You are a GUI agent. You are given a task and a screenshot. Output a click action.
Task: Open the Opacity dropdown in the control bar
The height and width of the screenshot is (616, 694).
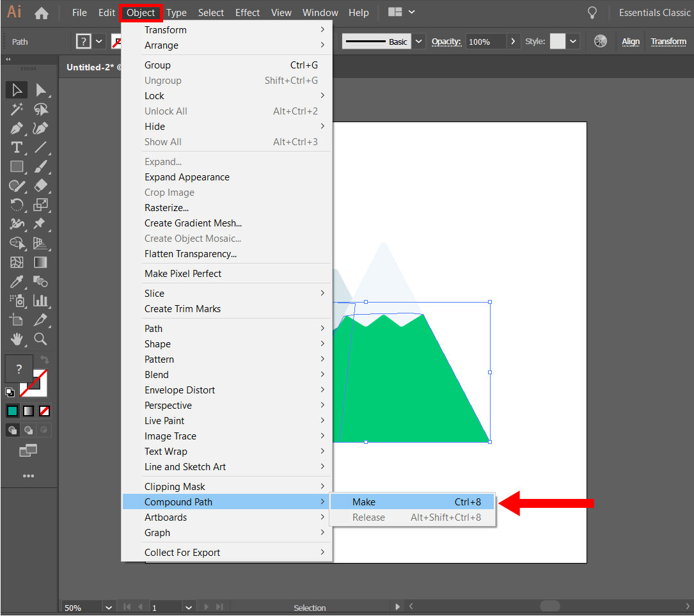point(513,41)
